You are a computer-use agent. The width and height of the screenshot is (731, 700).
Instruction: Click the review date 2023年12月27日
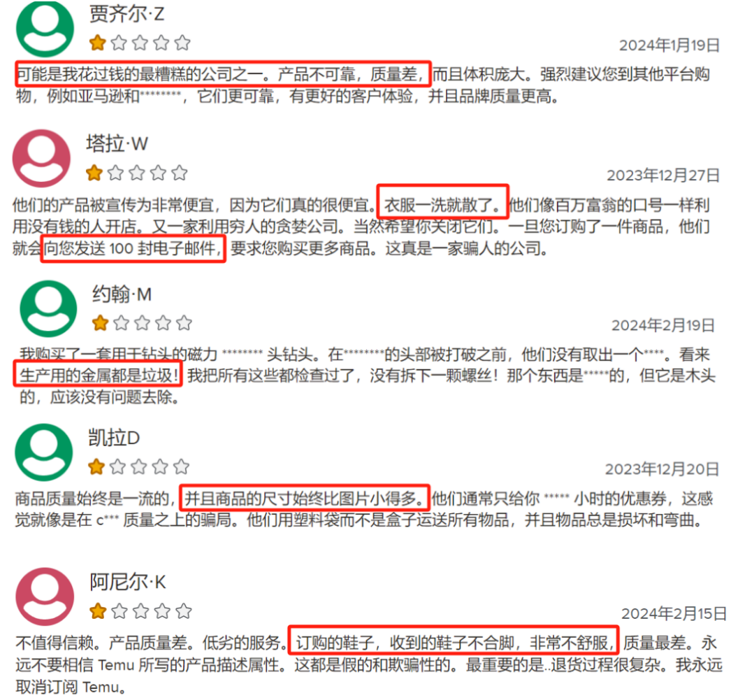pyautogui.click(x=663, y=176)
